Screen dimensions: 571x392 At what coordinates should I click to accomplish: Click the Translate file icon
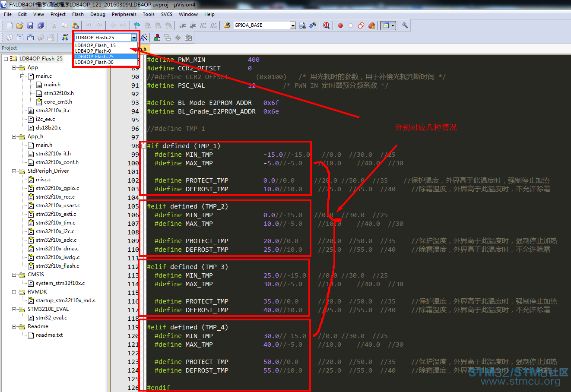(10, 38)
